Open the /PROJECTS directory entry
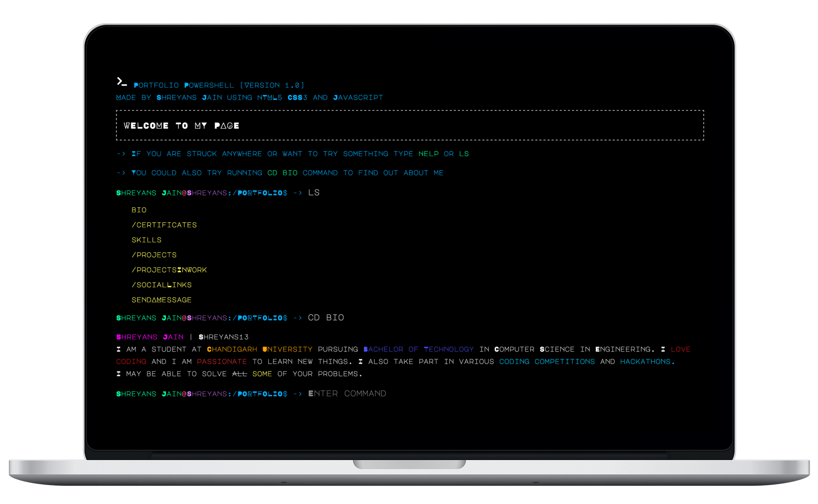 point(154,255)
